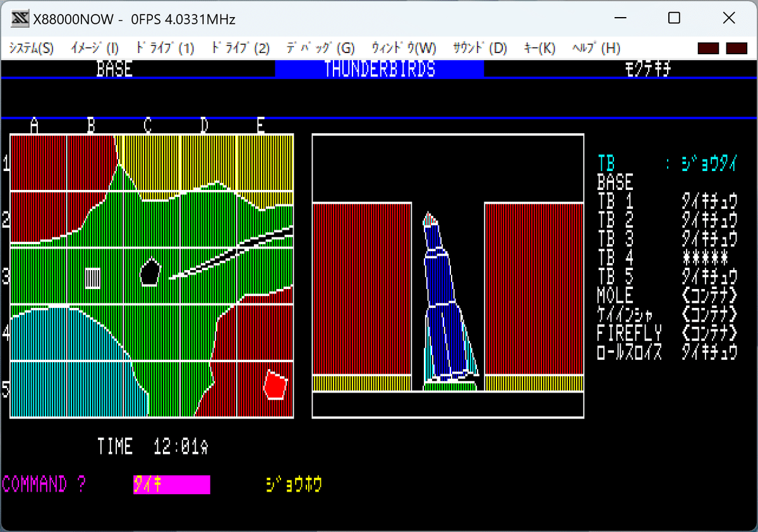Click map column label A
This screenshot has height=532, width=758.
(35, 126)
